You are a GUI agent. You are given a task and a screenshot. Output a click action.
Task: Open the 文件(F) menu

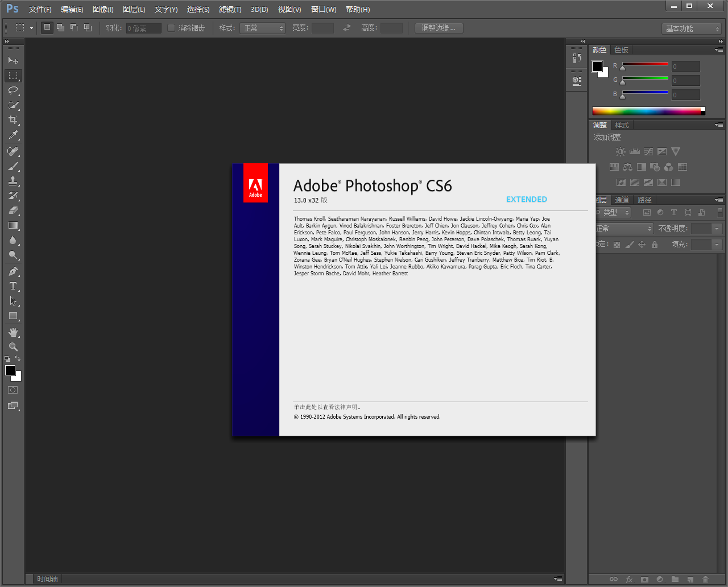(x=40, y=9)
